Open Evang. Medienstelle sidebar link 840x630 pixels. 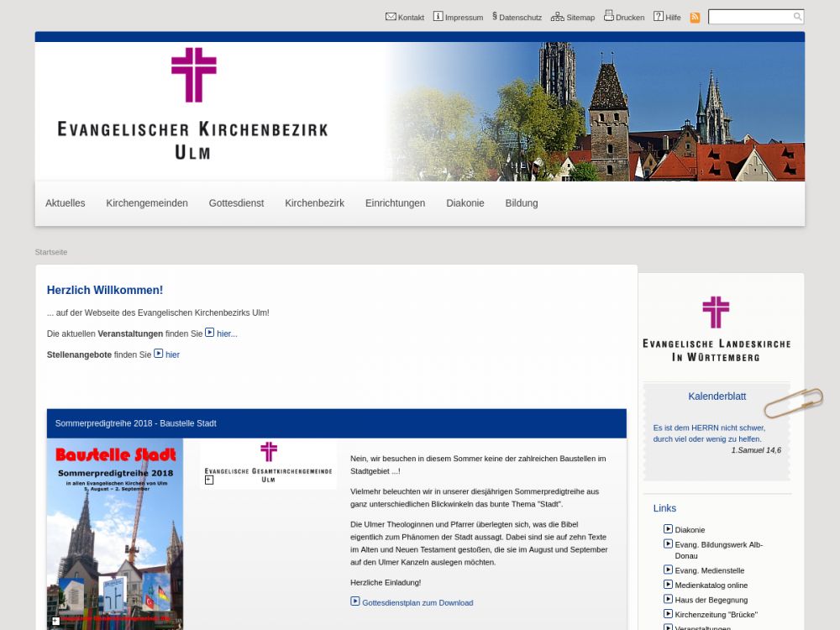click(x=709, y=571)
